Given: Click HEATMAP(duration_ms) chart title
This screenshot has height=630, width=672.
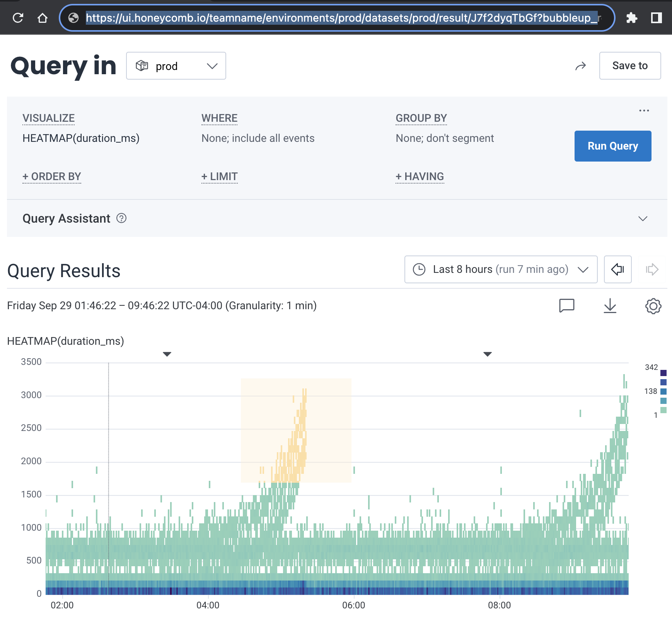Looking at the screenshot, I should click(x=65, y=341).
